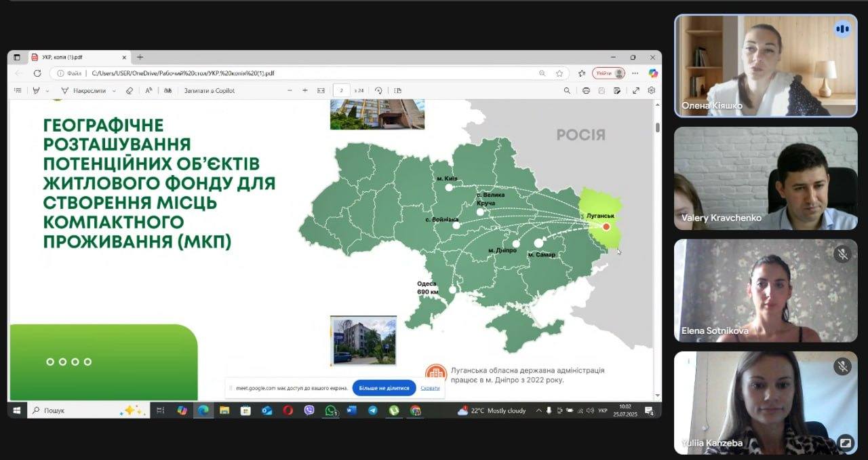Image resolution: width=868 pixels, height=460 pixels.
Task: Select the Eraser tool in PDF toolbar
Action: [130, 90]
